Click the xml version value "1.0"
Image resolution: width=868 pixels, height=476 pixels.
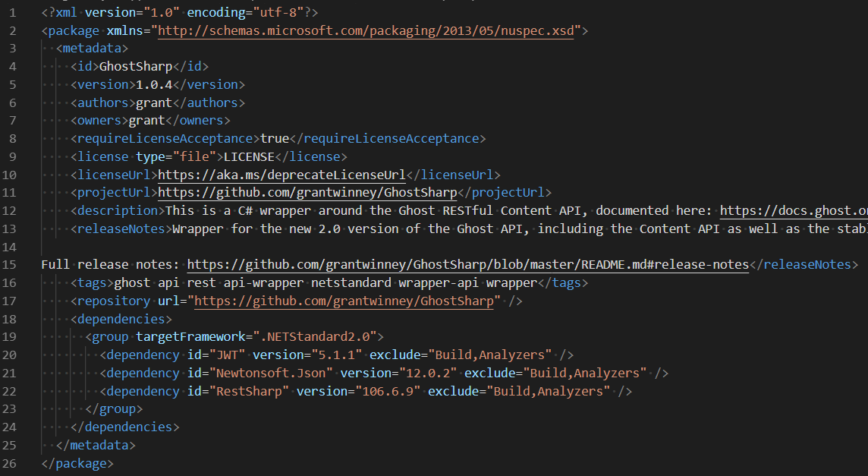162,12
